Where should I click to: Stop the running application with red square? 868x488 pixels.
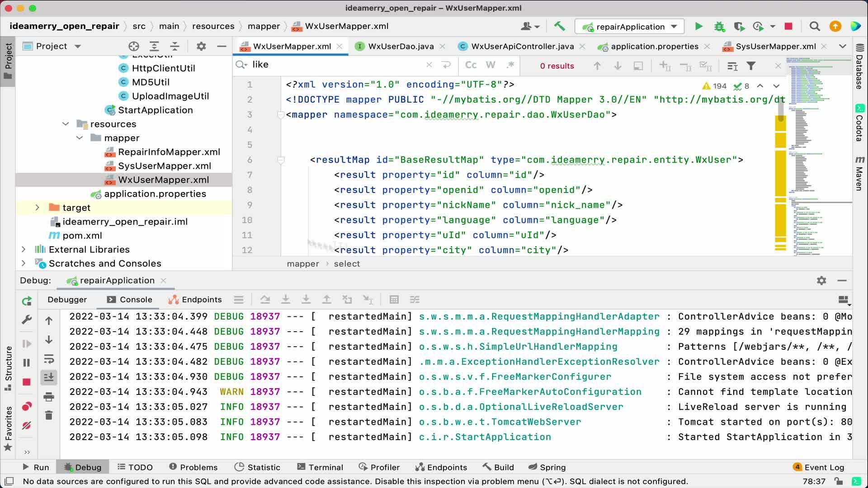tap(788, 27)
